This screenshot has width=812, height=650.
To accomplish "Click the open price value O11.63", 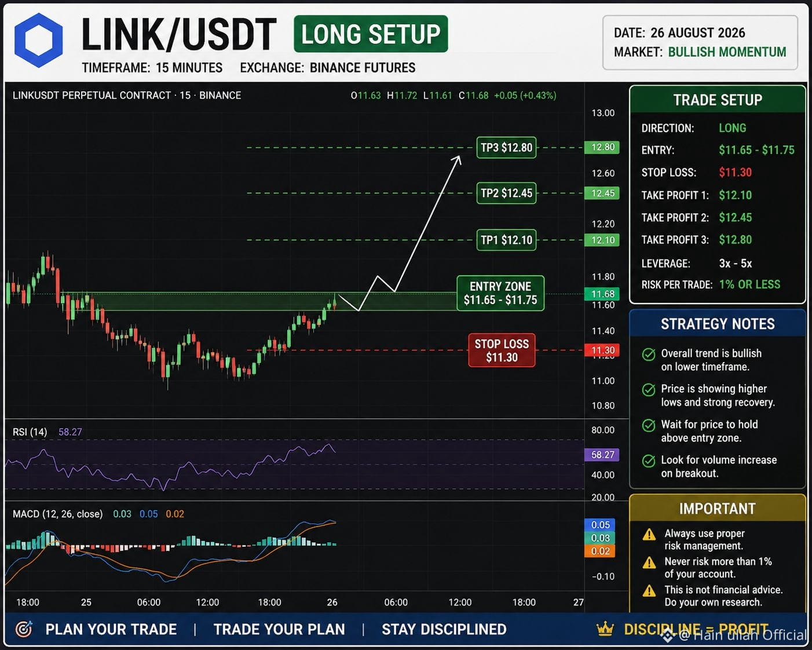I will coord(366,96).
